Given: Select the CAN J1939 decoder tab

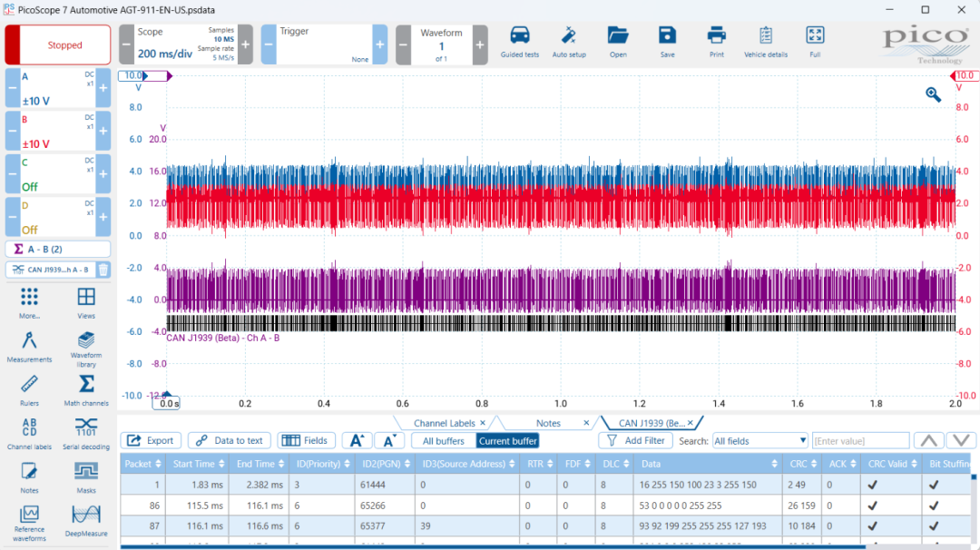Looking at the screenshot, I should click(x=652, y=423).
